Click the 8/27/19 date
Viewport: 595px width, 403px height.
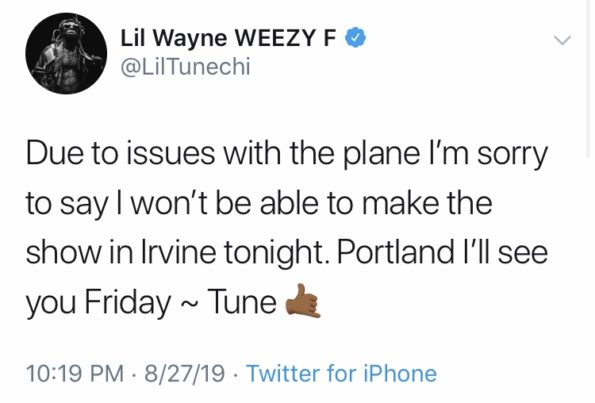pos(184,373)
